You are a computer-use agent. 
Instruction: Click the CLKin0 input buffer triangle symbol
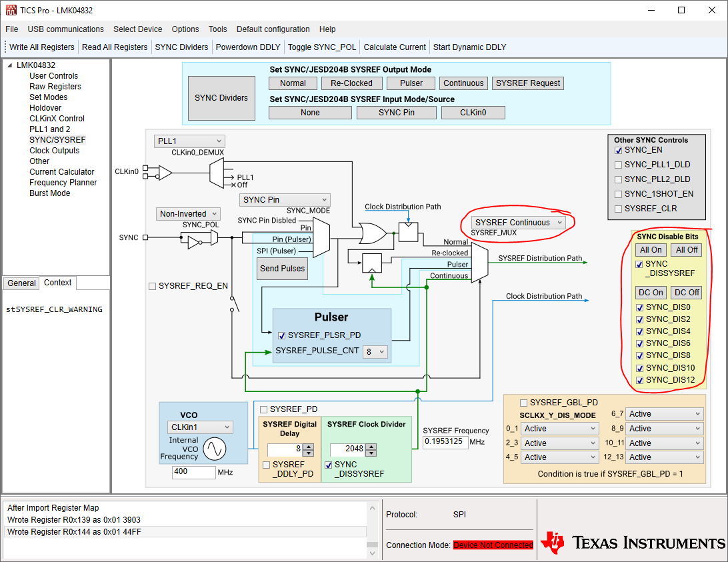[165, 173]
